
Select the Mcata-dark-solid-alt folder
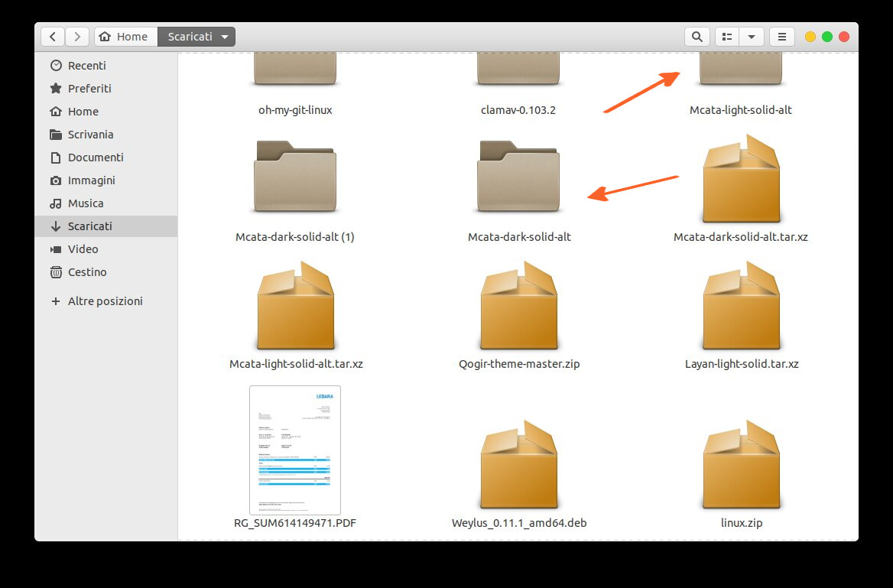click(x=518, y=178)
